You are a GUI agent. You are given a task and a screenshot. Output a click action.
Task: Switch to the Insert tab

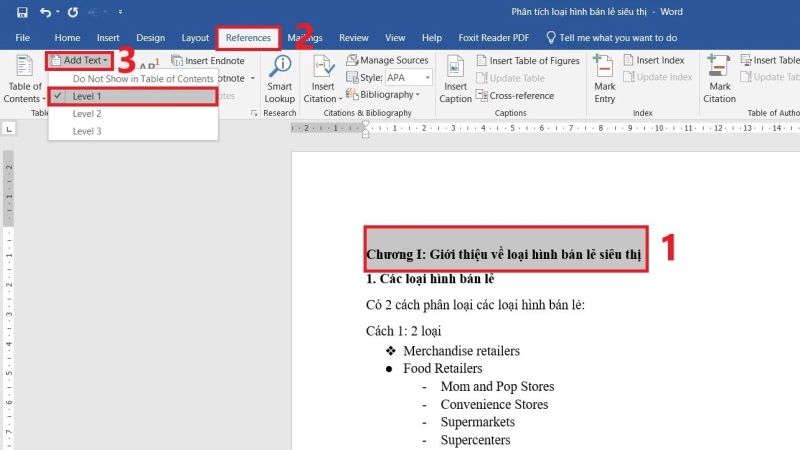click(x=108, y=38)
